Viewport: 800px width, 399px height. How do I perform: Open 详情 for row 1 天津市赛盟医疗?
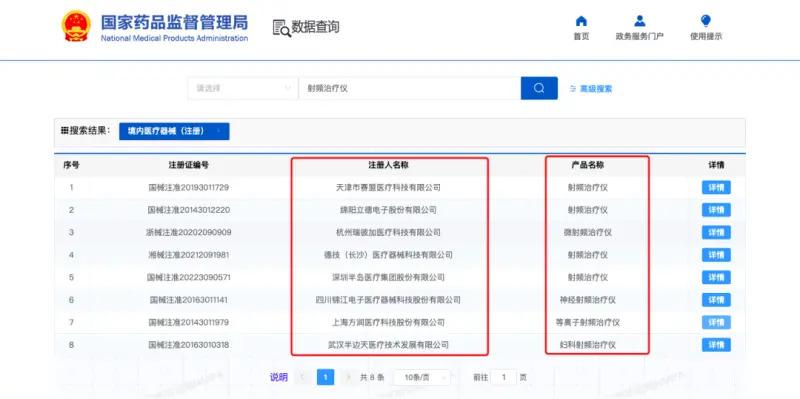(716, 187)
